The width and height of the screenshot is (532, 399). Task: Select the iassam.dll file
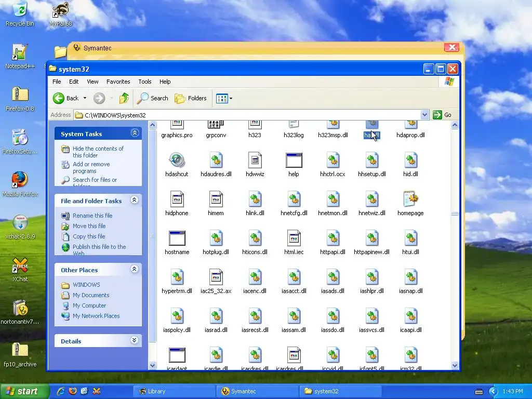click(294, 321)
